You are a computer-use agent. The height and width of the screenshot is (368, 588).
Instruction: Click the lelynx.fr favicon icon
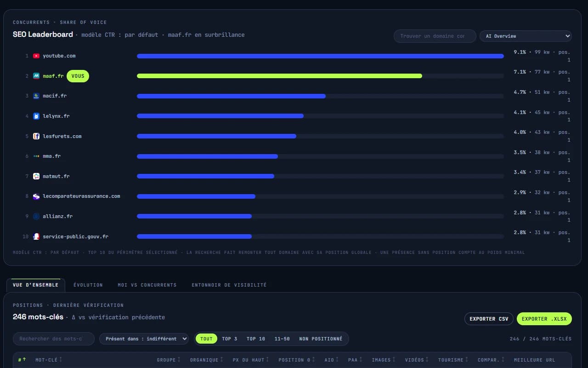click(36, 116)
